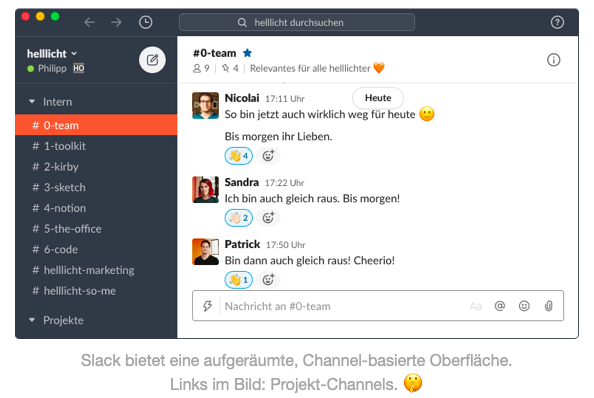Compose a new message with pencil icon
This screenshot has width=594, height=398.
[x=152, y=60]
